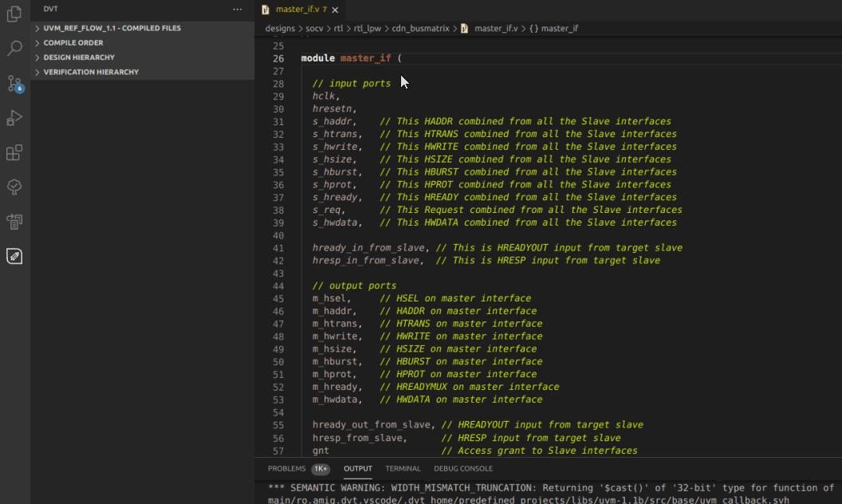Click line number 41 in the gutter
The image size is (842, 504).
point(278,248)
